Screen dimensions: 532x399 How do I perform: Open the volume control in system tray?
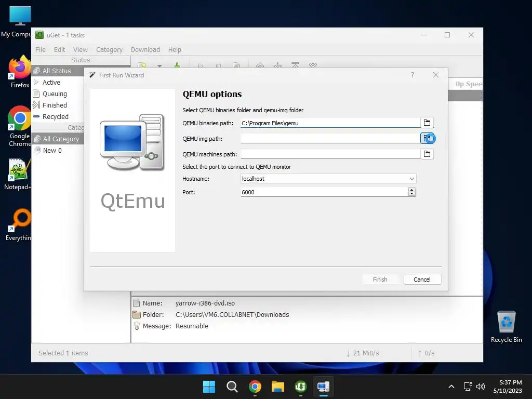481,387
